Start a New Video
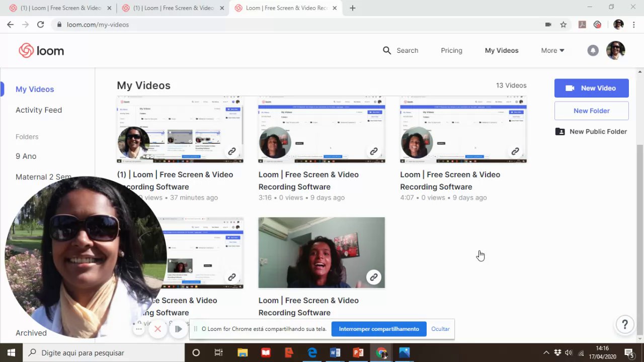The width and height of the screenshot is (644, 362). 592,88
